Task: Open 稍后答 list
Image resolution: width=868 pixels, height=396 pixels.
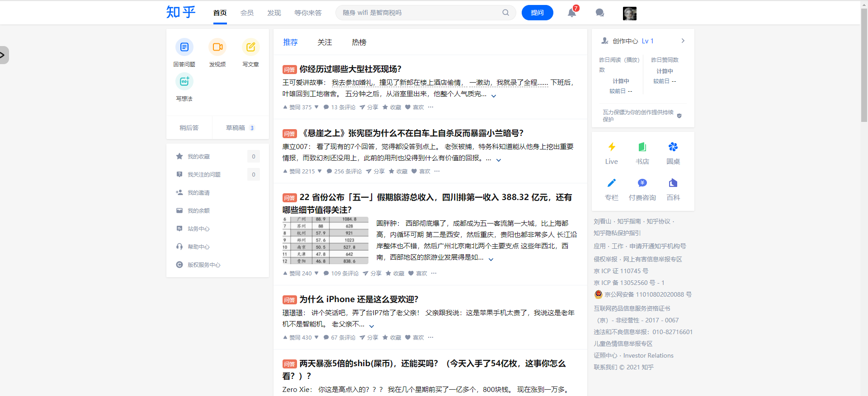Action: click(189, 128)
